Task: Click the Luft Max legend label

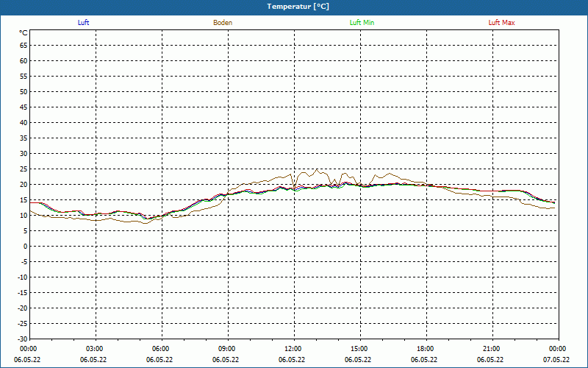Action: [x=501, y=23]
